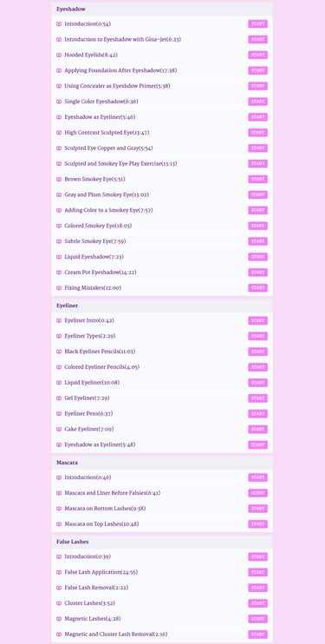Open Mascara and Liner Before Falsies link
Viewport: 325px width, 644px height.
point(113,493)
